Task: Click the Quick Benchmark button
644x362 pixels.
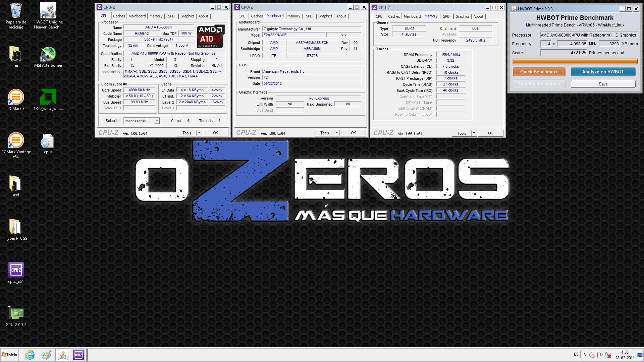Action: 539,72
